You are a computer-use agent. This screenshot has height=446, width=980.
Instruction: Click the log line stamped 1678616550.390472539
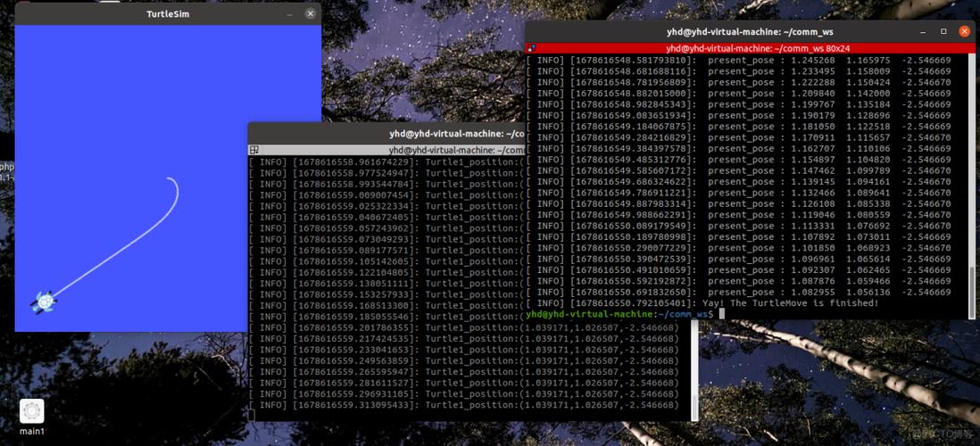click(x=739, y=259)
